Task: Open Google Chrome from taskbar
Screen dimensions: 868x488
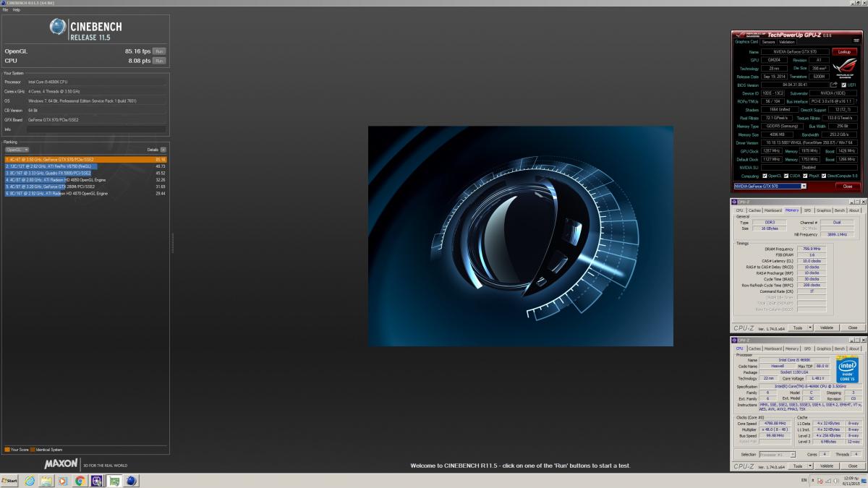Action: tap(80, 480)
